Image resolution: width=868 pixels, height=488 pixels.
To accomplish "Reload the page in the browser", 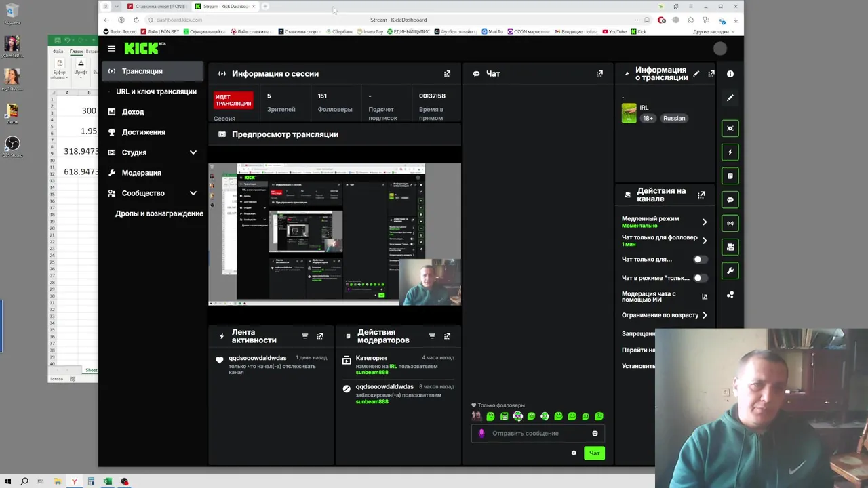I will 136,20.
